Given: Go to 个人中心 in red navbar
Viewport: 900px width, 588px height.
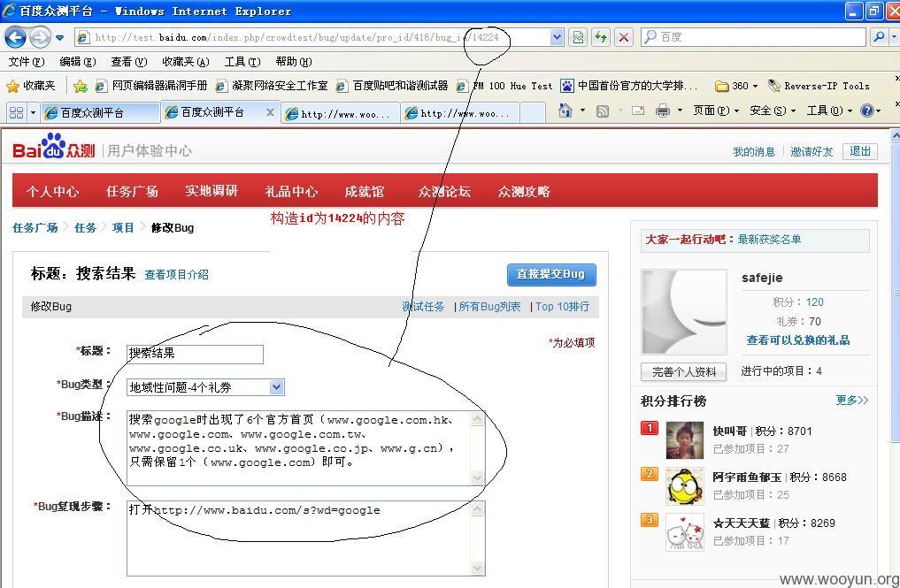Looking at the screenshot, I should (x=53, y=191).
